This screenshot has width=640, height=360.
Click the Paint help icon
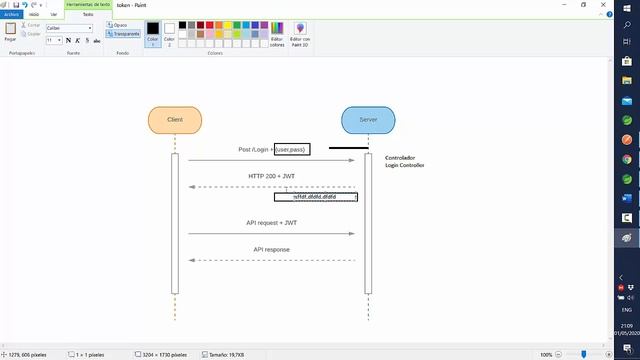pos(609,14)
